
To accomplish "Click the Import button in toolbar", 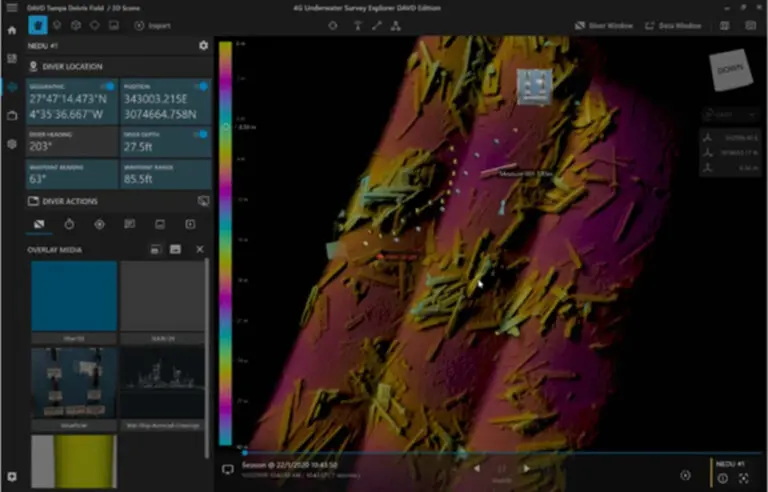I will tap(153, 25).
